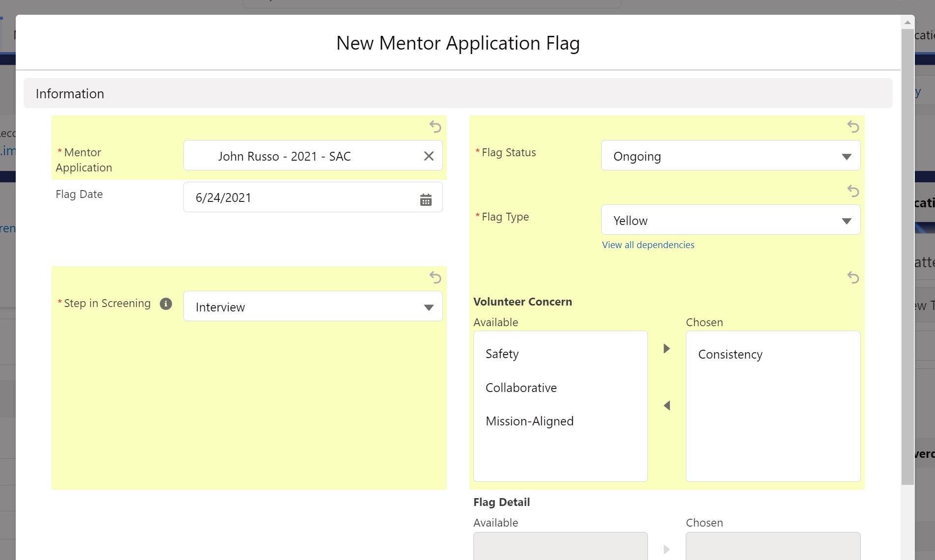The image size is (935, 560).
Task: Clear the Mentor Application lookup selection
Action: pos(429,156)
